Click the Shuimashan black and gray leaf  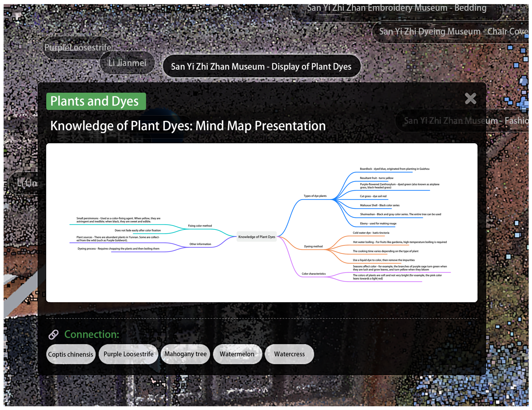[x=401, y=214]
